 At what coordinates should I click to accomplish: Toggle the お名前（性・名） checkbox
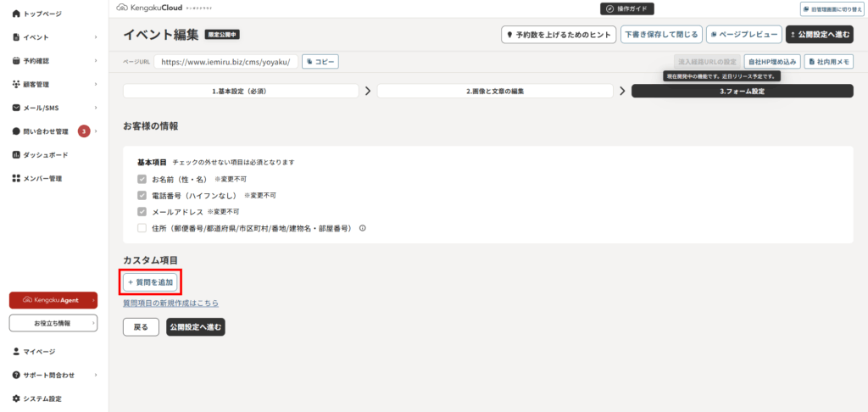(x=142, y=180)
